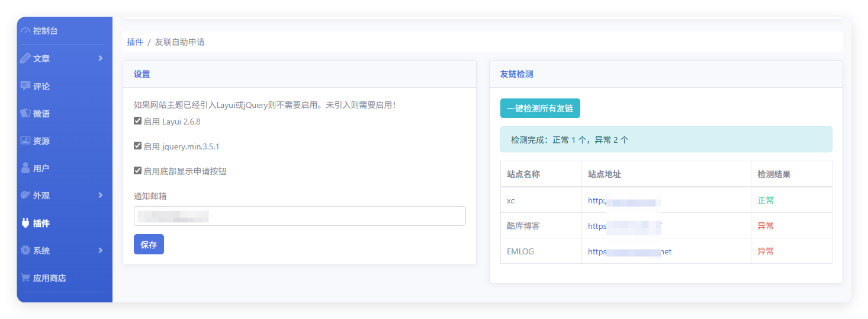Uncheck the 启用 Layui 2.6.8 checkbox
868x319 pixels.
pyautogui.click(x=137, y=121)
